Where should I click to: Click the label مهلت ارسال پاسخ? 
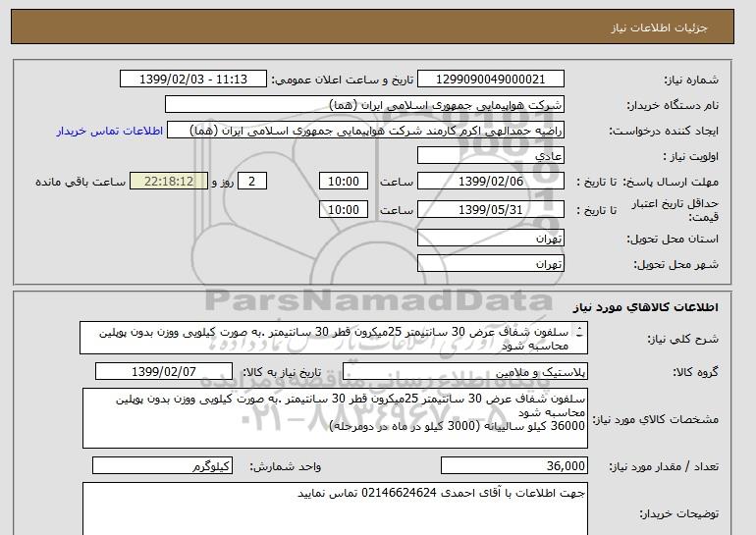671,182
